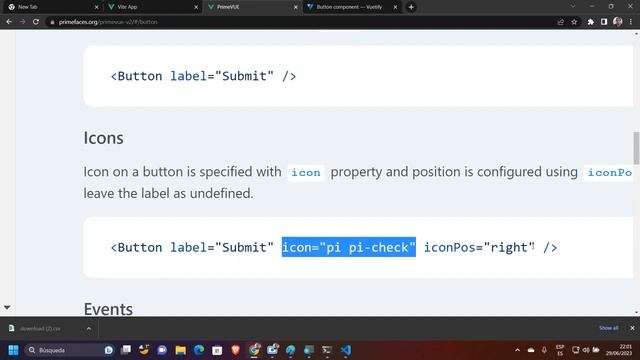Toggle the browser side panel
The width and height of the screenshot is (640, 360).
pyautogui.click(x=604, y=22)
